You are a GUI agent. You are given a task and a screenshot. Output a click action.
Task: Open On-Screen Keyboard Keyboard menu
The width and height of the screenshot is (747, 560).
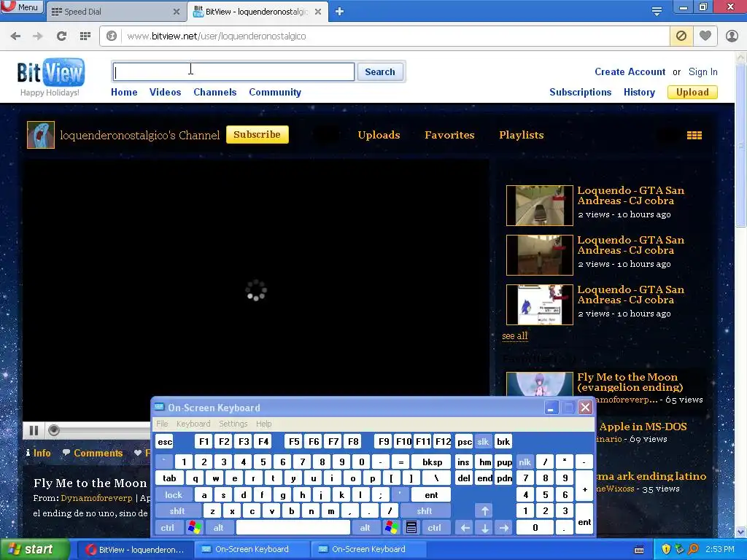point(193,424)
